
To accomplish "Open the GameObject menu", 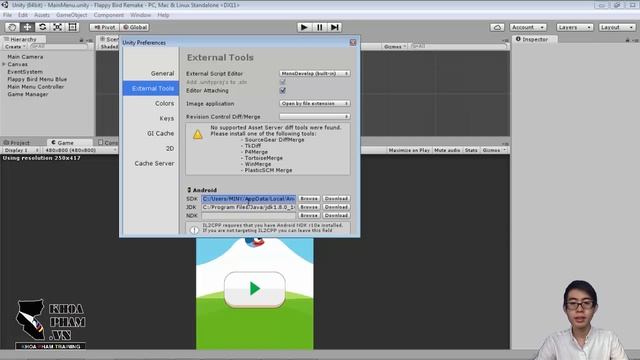I will [71, 15].
